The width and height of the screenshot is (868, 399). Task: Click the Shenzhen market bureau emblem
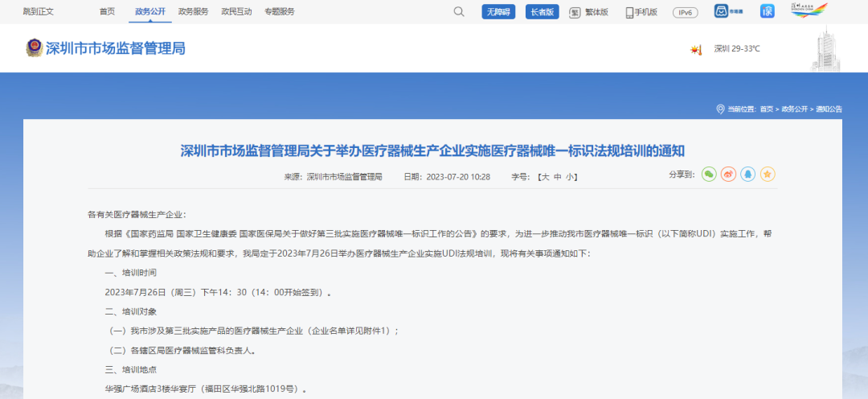pos(34,48)
